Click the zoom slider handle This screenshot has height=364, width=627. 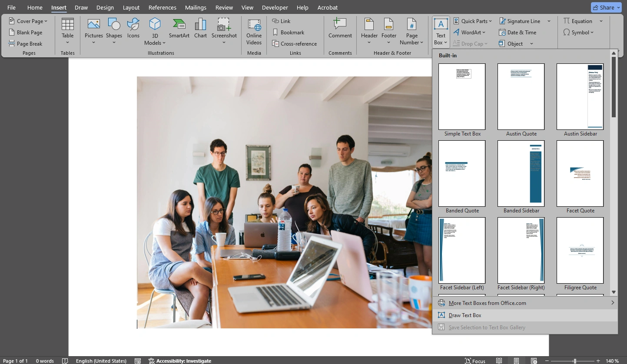pos(575,361)
